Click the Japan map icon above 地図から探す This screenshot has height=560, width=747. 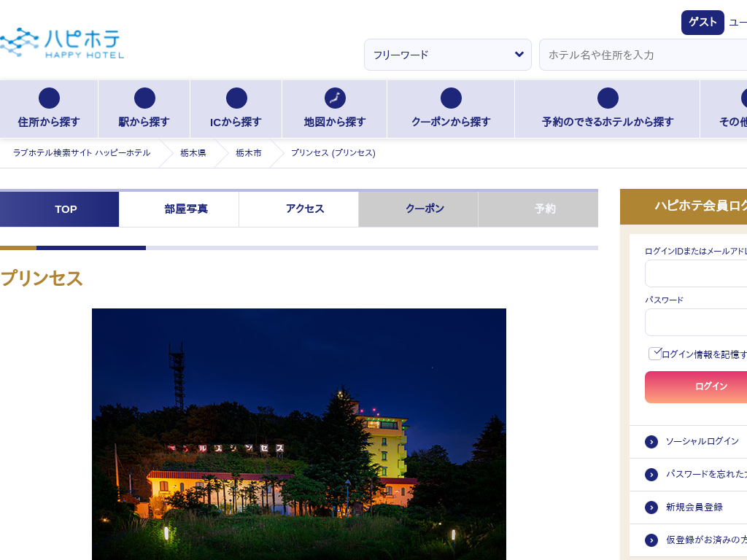coord(335,98)
